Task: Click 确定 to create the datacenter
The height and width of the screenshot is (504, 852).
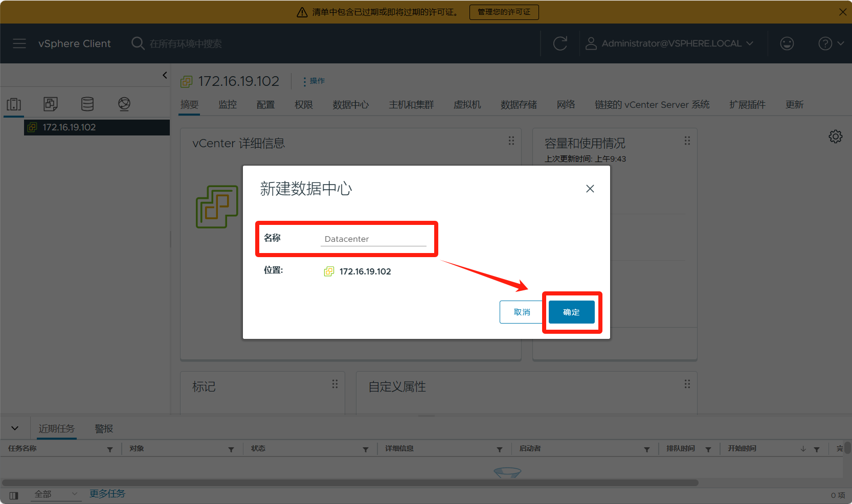Action: (571, 312)
